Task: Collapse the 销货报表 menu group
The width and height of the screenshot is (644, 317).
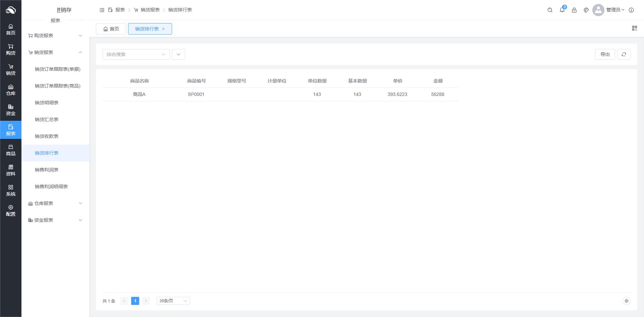Action: click(55, 52)
